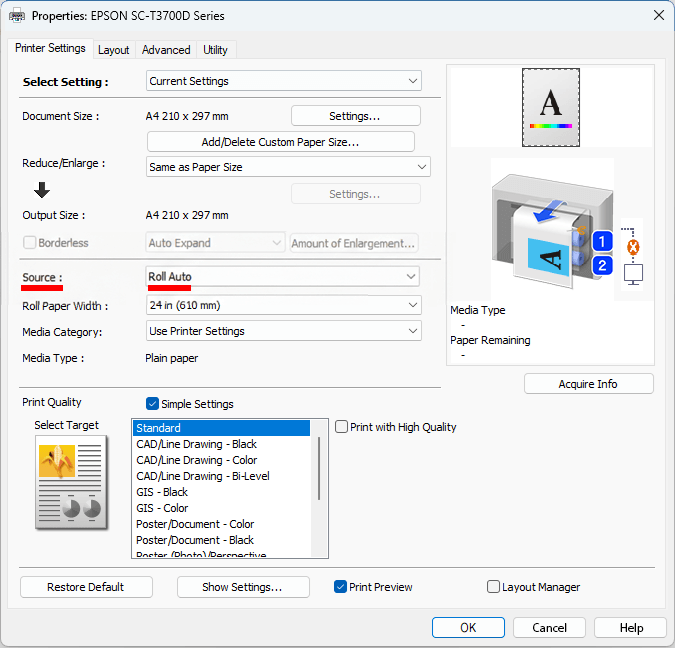Viewport: 675px width, 648px height.
Task: Click the printer illustration image
Action: [552, 230]
